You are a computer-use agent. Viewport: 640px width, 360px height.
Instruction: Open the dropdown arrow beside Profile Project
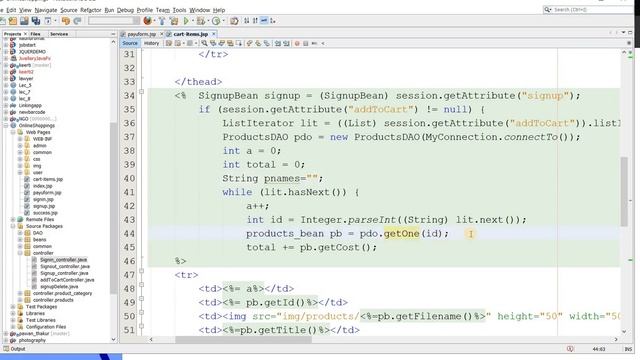[223, 21]
